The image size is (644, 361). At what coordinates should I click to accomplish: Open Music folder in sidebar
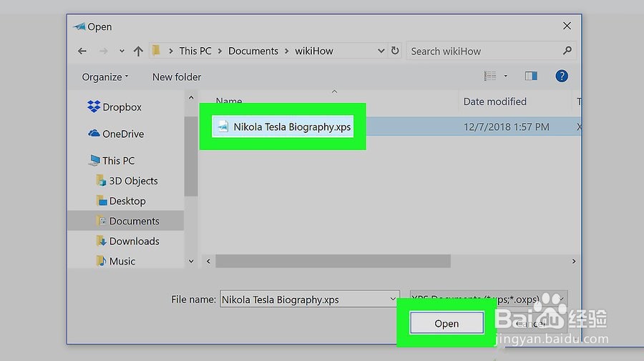[x=122, y=262]
